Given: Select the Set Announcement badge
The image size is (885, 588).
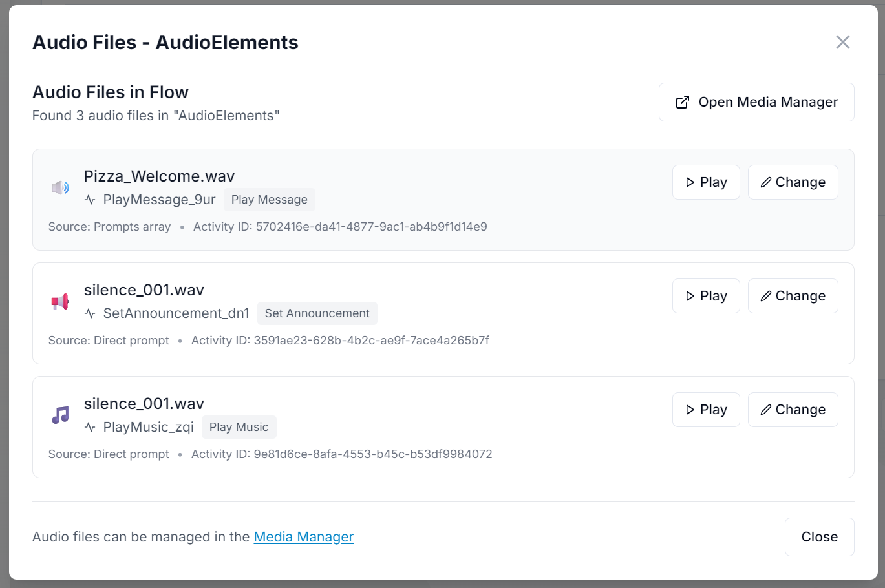Looking at the screenshot, I should (317, 313).
